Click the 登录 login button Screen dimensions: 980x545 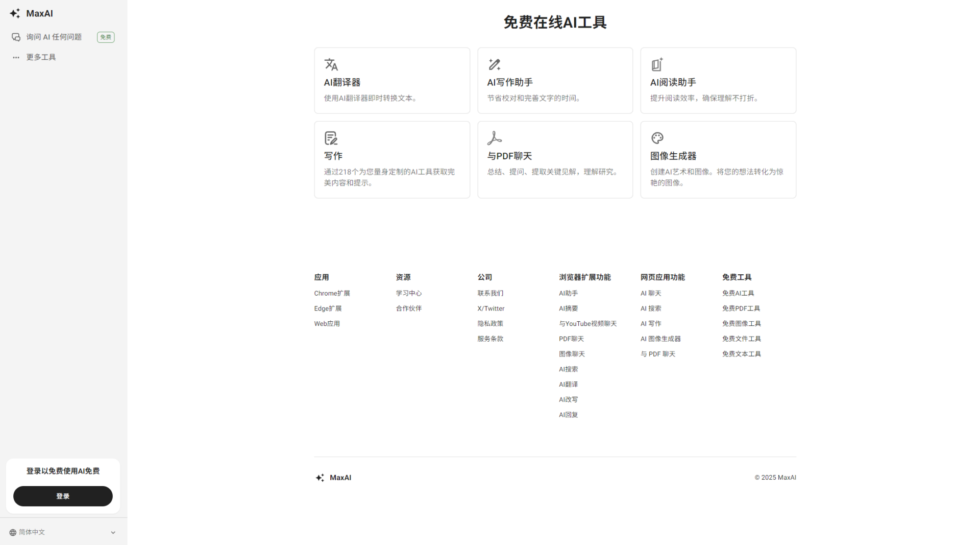[x=63, y=496]
